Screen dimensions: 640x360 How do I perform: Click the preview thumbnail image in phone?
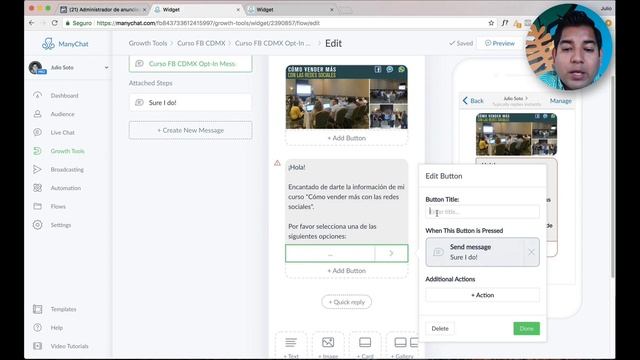pyautogui.click(x=516, y=134)
